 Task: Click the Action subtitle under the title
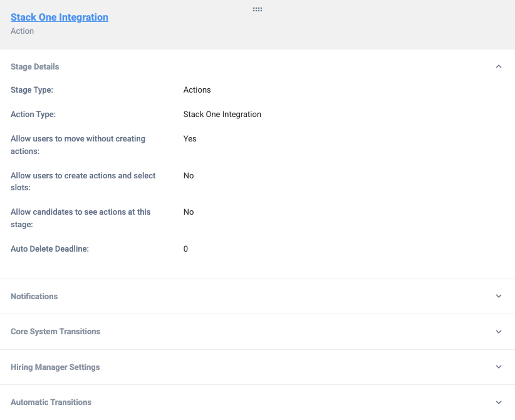(23, 31)
